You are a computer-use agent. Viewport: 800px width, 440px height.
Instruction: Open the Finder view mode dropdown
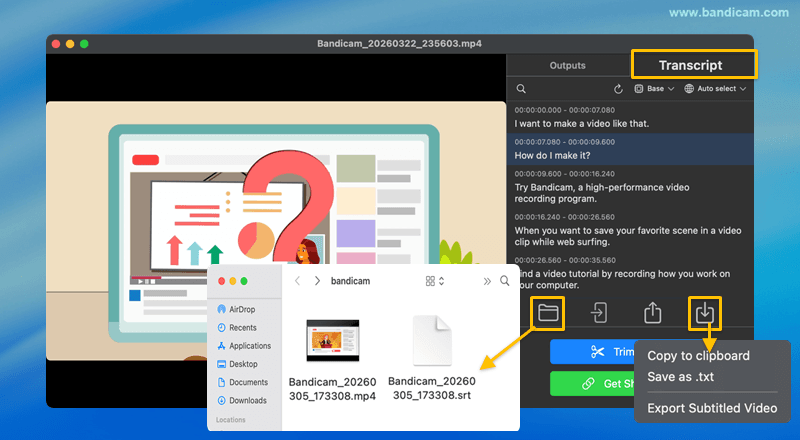[436, 281]
